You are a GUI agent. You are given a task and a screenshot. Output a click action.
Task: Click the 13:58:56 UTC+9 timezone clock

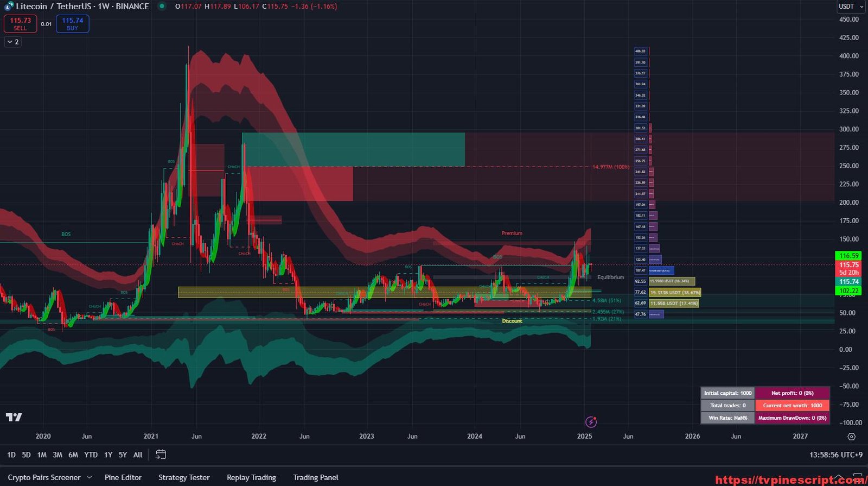tap(837, 455)
